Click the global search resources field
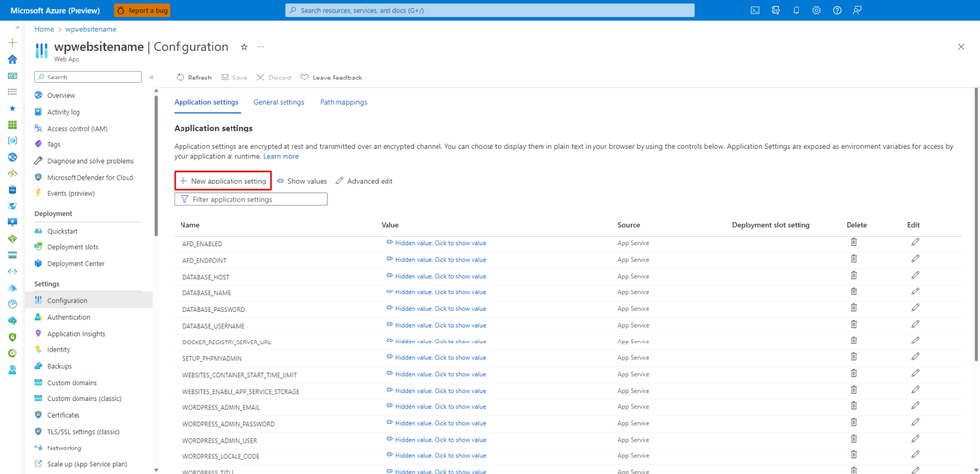 click(490, 10)
